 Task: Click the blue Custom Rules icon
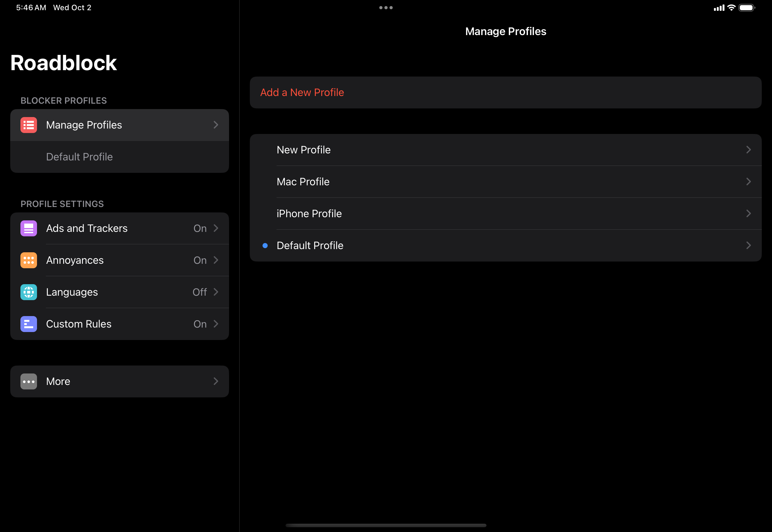tap(29, 324)
